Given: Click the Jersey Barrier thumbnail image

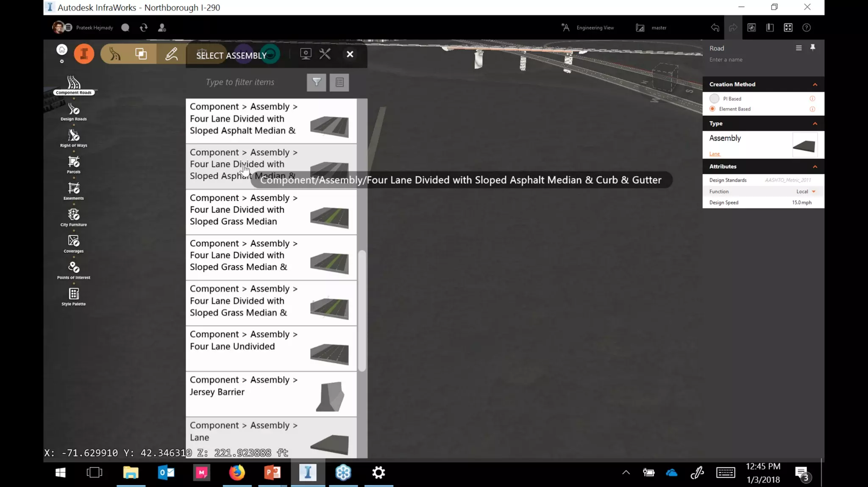Looking at the screenshot, I should pos(330,397).
